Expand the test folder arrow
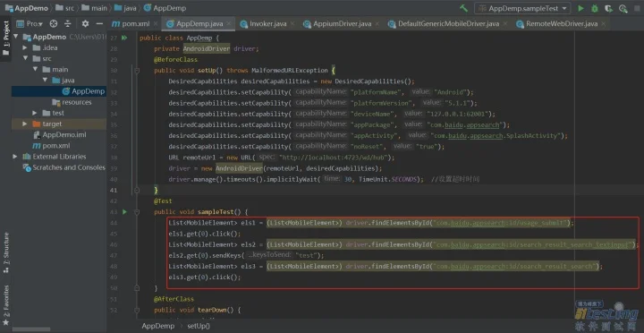This screenshot has width=644, height=333. 35,113
